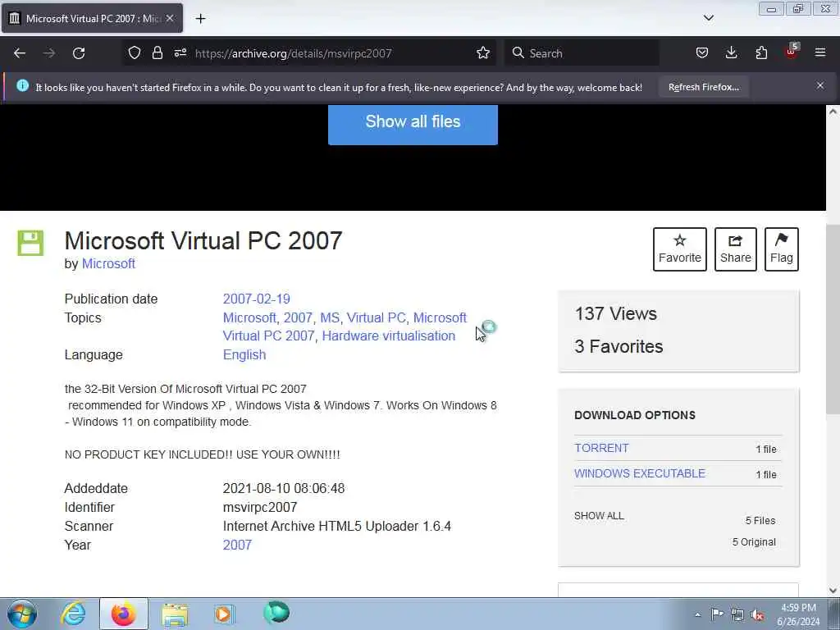Open Firefox downloads panel

[x=731, y=53]
